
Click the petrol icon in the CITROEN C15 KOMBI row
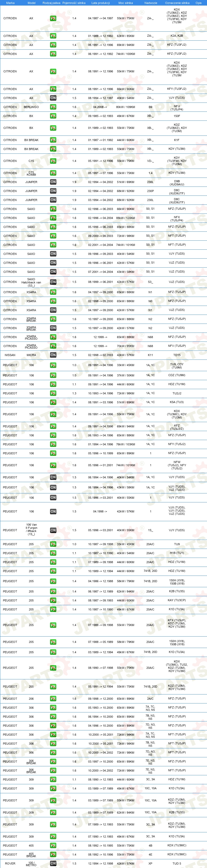(x=53, y=173)
